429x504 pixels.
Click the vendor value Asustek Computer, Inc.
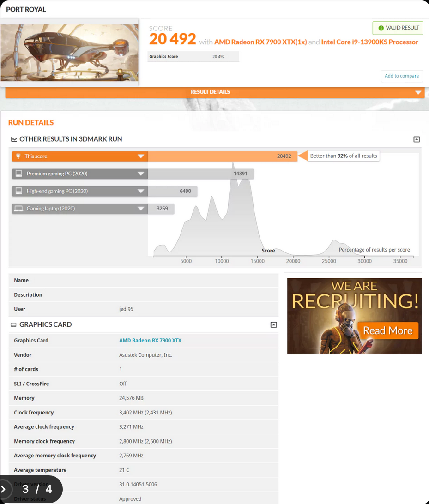(x=145, y=355)
